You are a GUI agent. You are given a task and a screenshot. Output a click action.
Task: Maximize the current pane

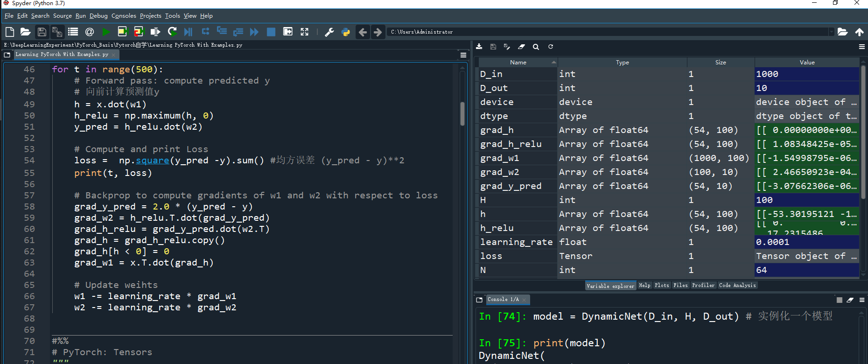(x=288, y=32)
